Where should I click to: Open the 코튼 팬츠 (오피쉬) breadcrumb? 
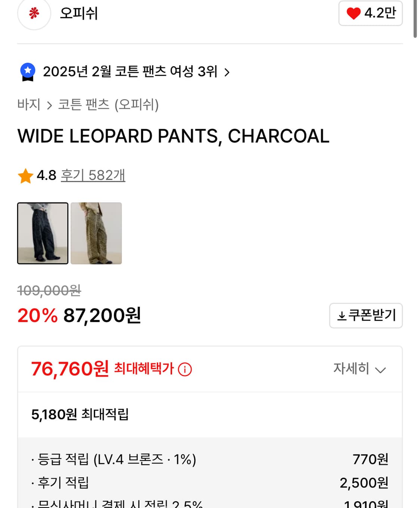[x=108, y=105]
